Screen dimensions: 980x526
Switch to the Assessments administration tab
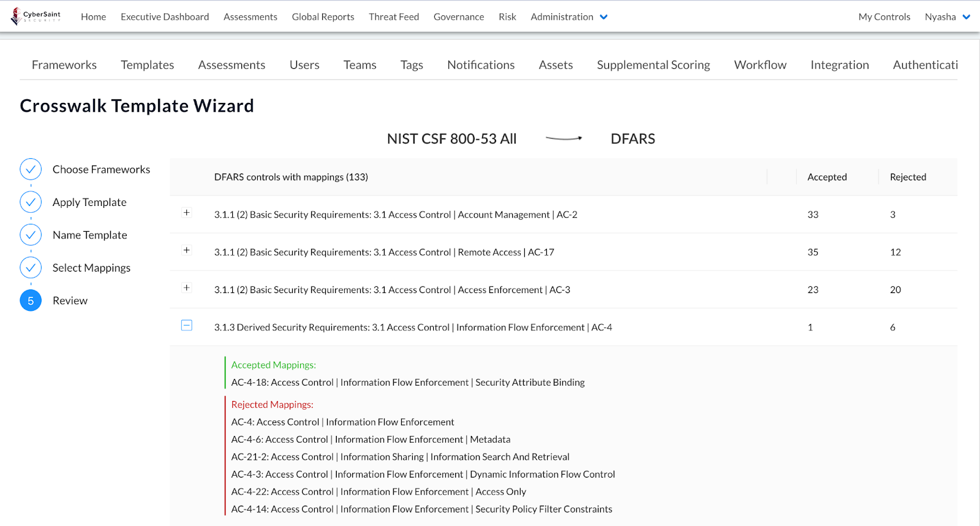232,64
